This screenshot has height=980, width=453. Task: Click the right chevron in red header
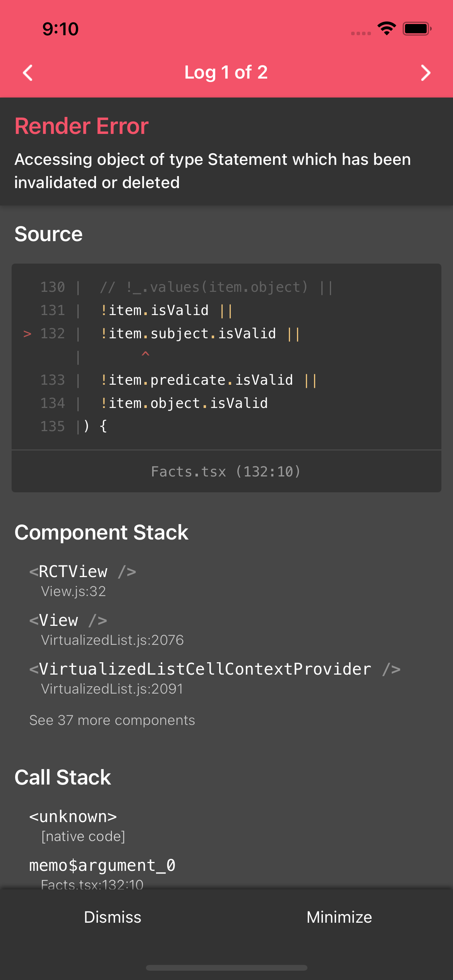coord(425,72)
